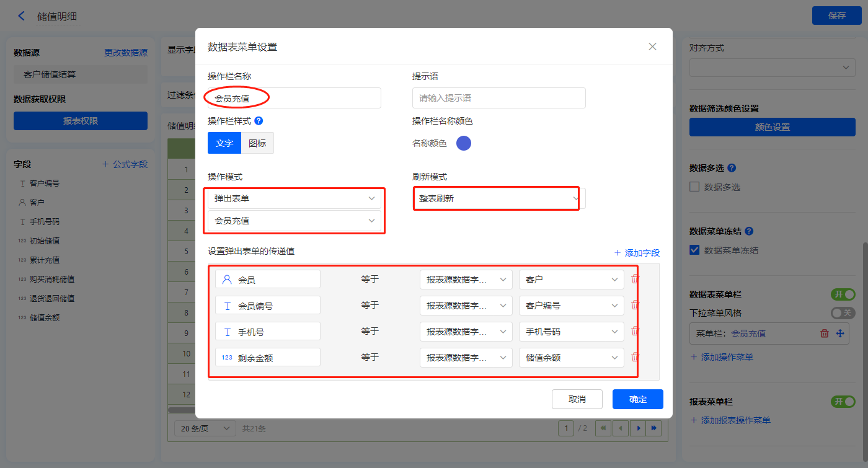The width and height of the screenshot is (868, 468).
Task: Open the 弹出表单 operation mode dropdown
Action: tap(294, 198)
